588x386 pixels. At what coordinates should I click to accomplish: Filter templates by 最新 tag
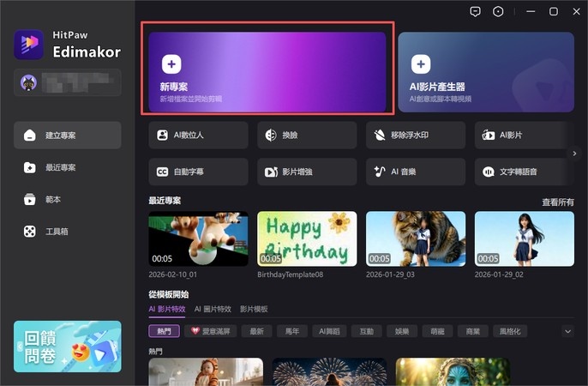257,331
